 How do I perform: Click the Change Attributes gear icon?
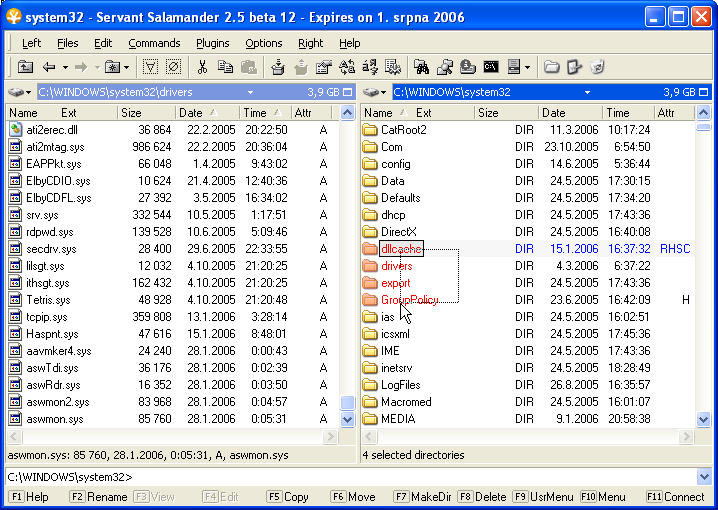coord(393,67)
